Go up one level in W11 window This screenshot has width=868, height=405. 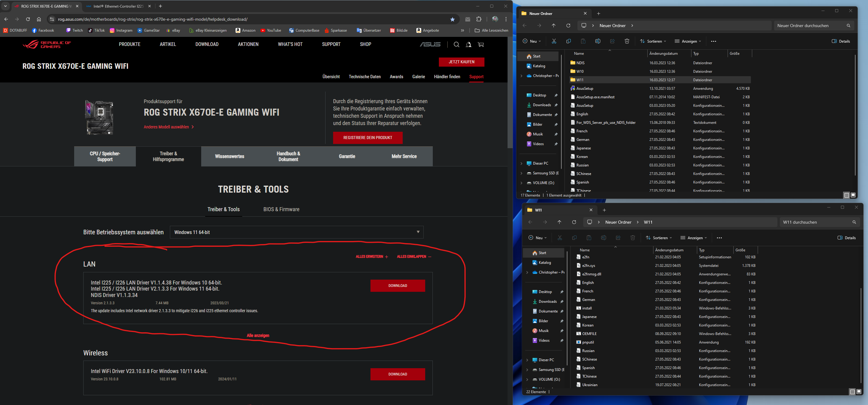(x=559, y=222)
